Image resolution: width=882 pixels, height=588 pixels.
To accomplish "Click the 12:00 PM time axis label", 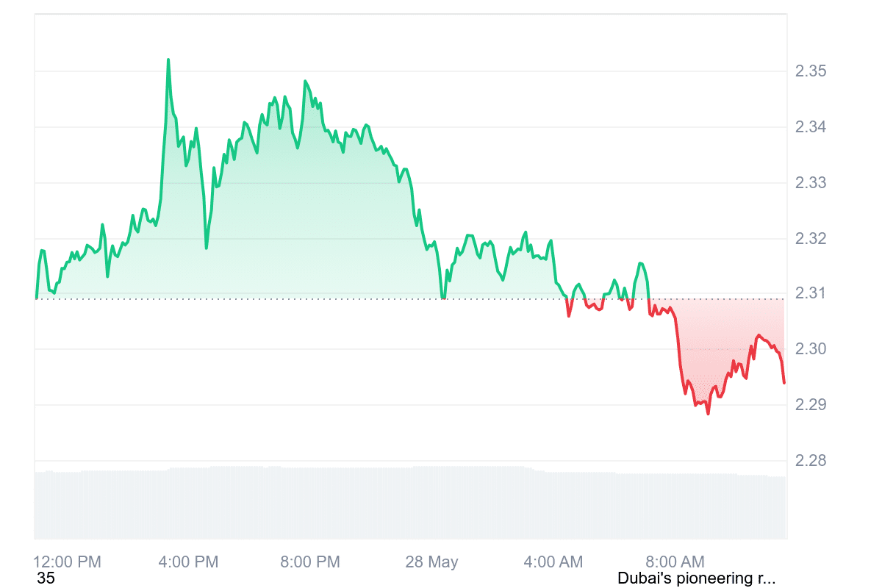I will tap(68, 562).
